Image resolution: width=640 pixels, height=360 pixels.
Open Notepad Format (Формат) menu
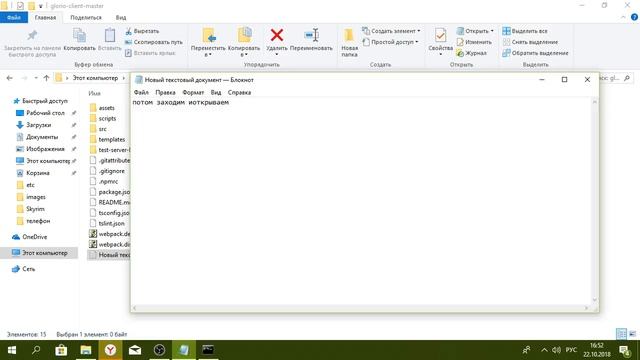pyautogui.click(x=193, y=93)
